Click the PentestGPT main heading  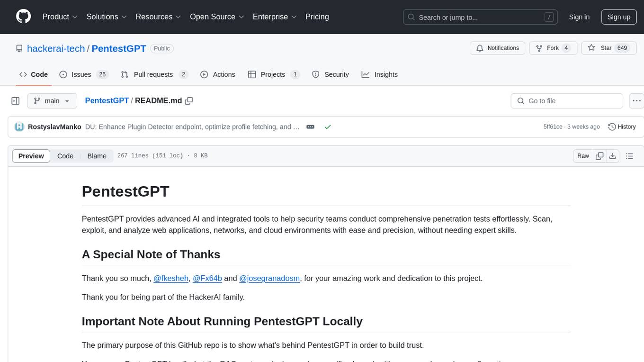tap(125, 191)
